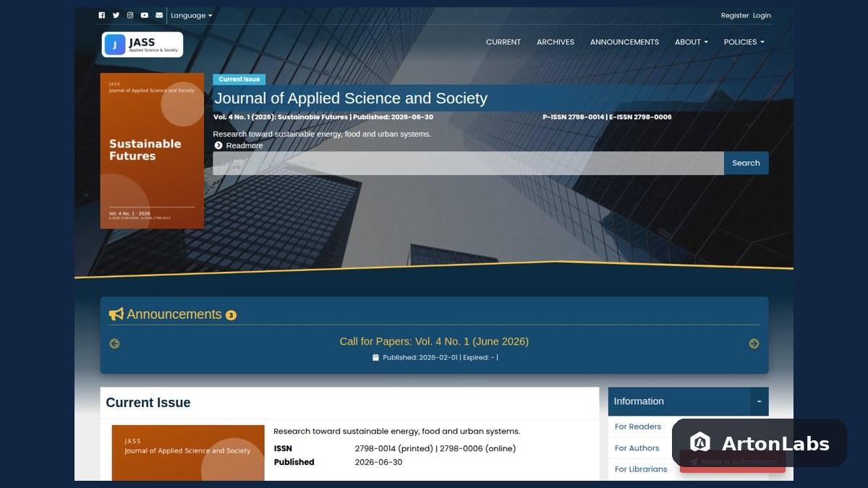The width and height of the screenshot is (868, 488).
Task: Click the Current Issue cover thumbnail
Action: click(188, 453)
